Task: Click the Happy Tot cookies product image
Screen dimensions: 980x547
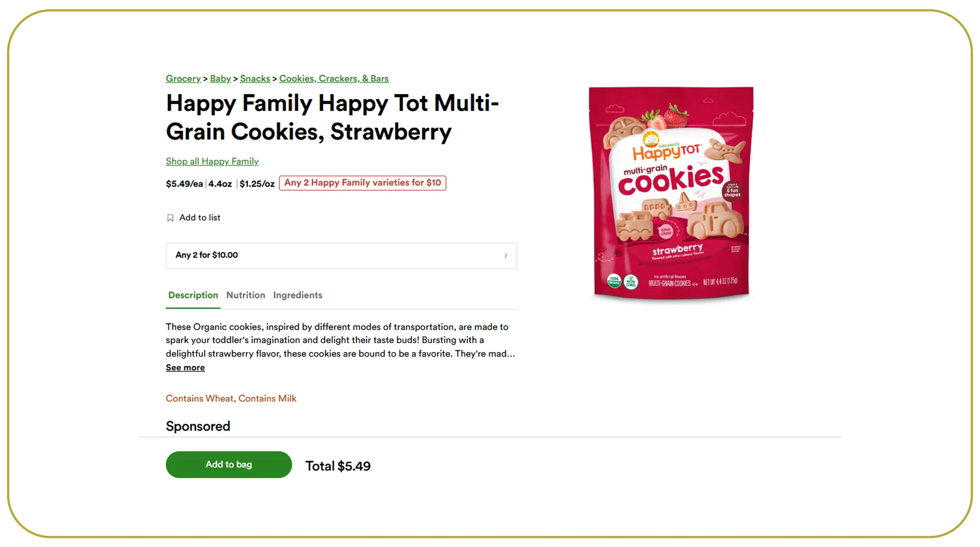Action: [x=671, y=193]
